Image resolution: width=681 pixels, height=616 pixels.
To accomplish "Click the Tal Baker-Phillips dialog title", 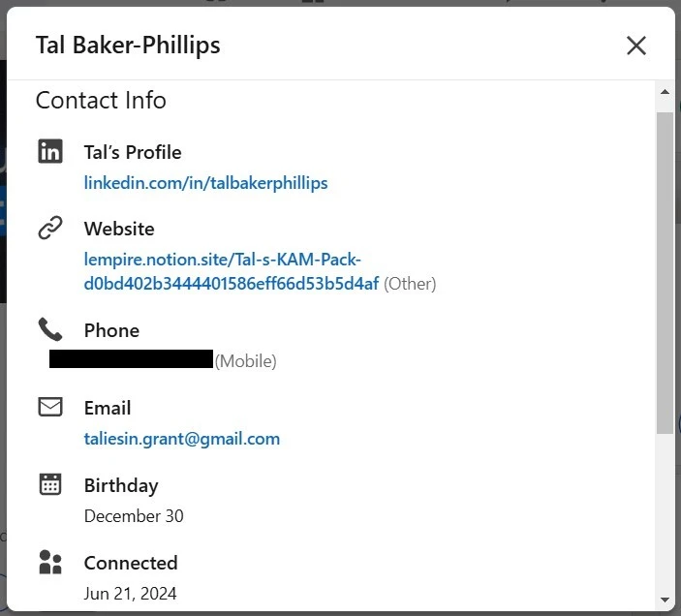I will (128, 46).
